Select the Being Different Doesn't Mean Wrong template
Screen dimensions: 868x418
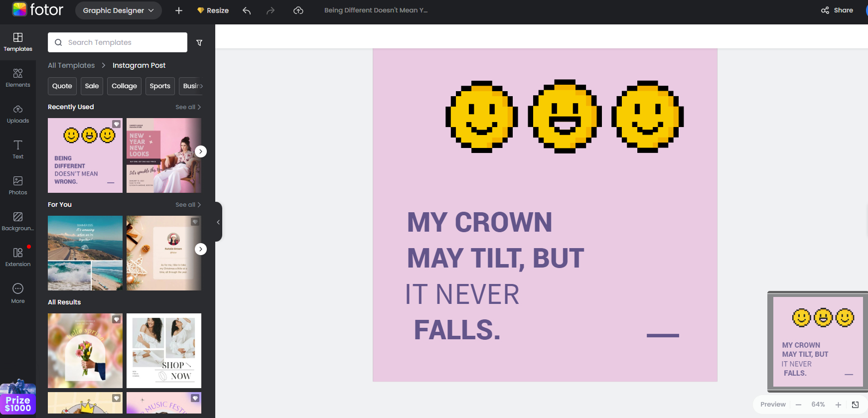(x=85, y=155)
